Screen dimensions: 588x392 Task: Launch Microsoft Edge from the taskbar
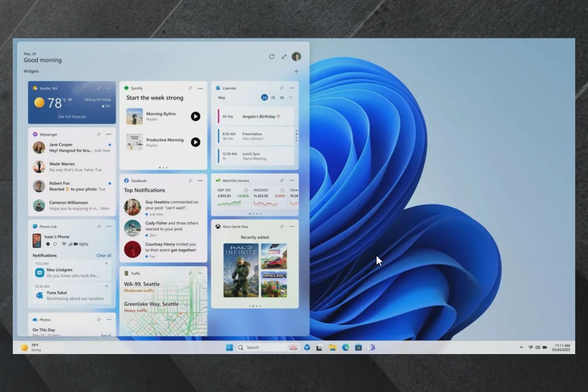[345, 347]
